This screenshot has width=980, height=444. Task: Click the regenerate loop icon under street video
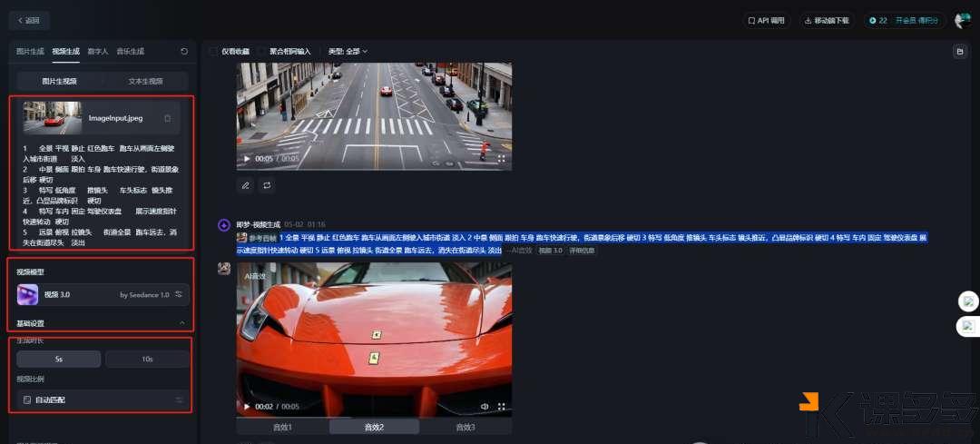[266, 185]
